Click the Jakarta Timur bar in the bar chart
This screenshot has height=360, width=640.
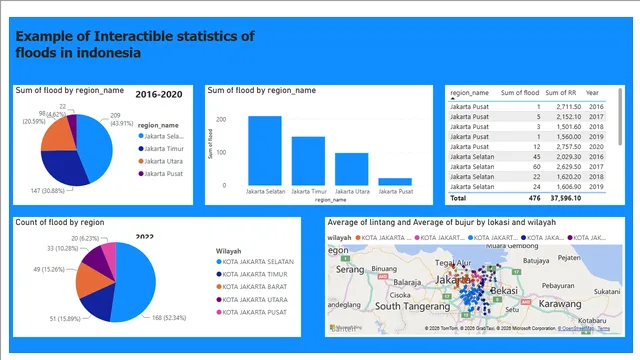308,161
